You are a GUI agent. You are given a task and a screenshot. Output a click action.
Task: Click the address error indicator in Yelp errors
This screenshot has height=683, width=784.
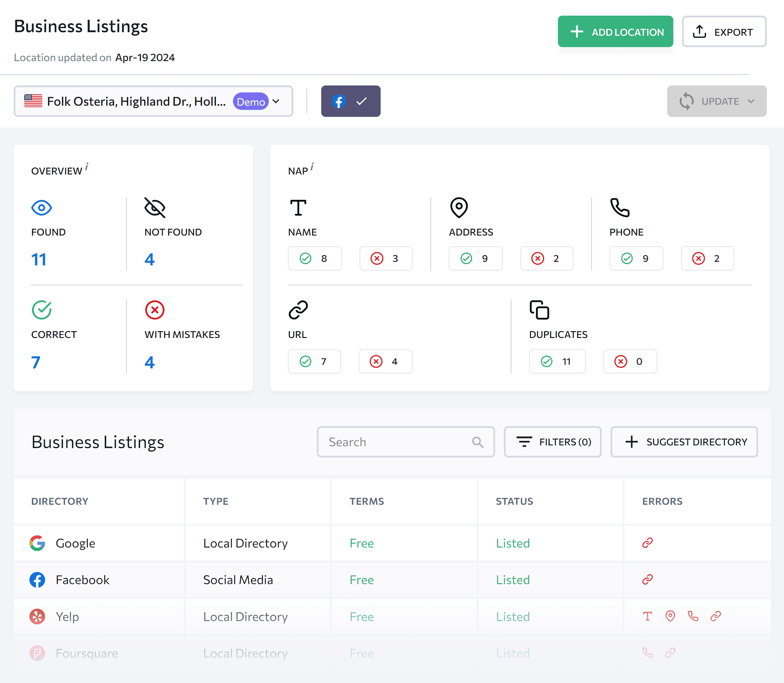[670, 616]
